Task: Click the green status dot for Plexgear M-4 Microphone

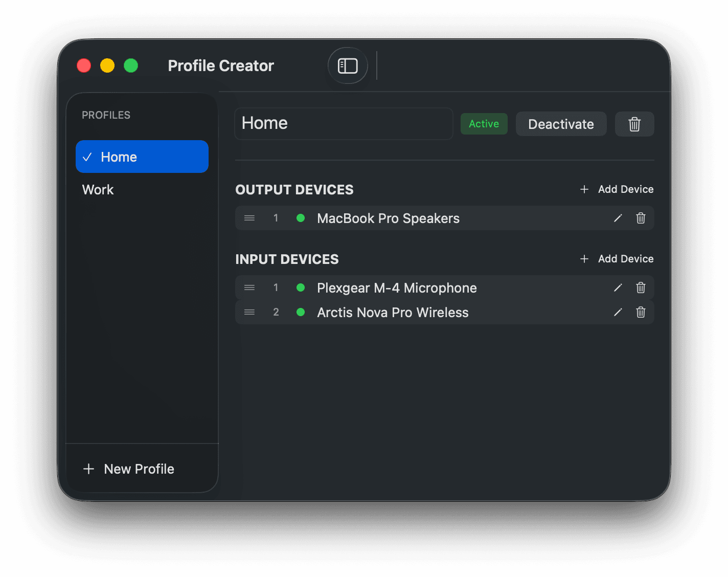Action: (301, 287)
